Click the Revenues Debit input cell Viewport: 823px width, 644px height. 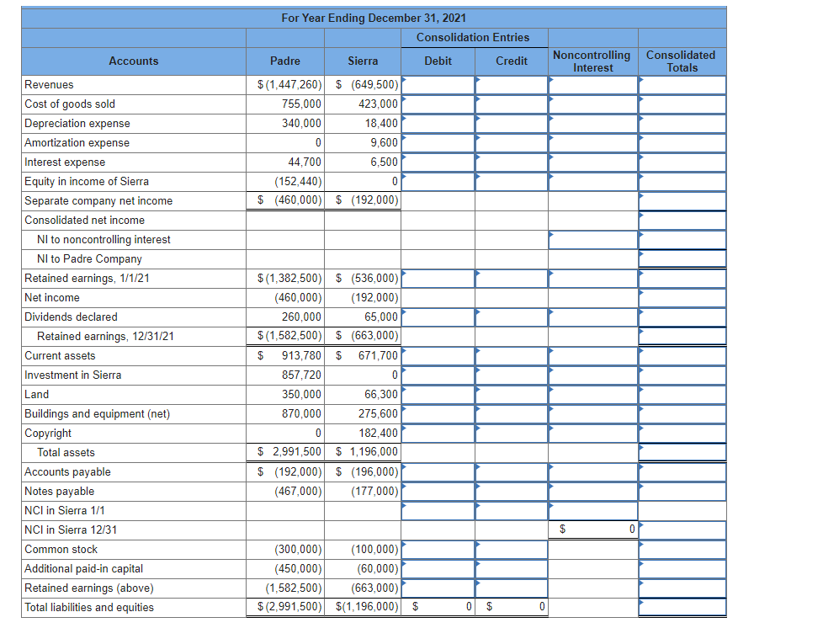[x=438, y=85]
